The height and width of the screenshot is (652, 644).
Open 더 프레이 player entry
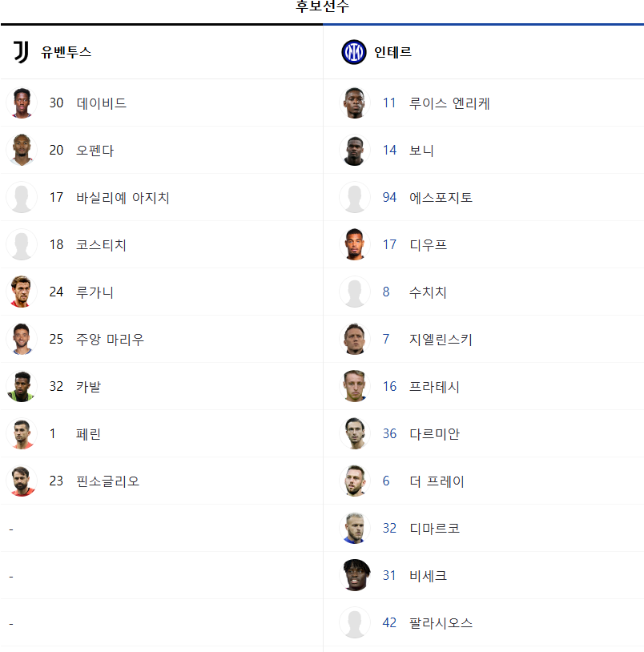[x=484, y=481]
